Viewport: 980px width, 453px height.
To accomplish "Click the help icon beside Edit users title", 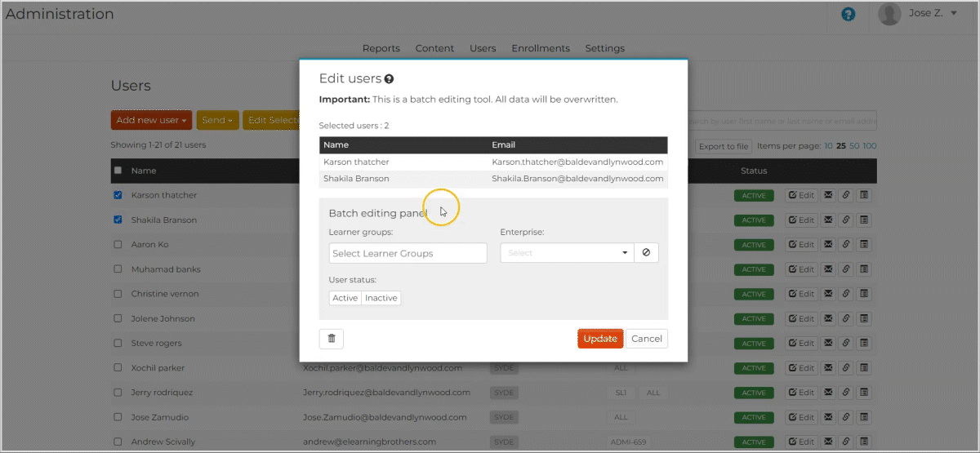I will pos(390,79).
